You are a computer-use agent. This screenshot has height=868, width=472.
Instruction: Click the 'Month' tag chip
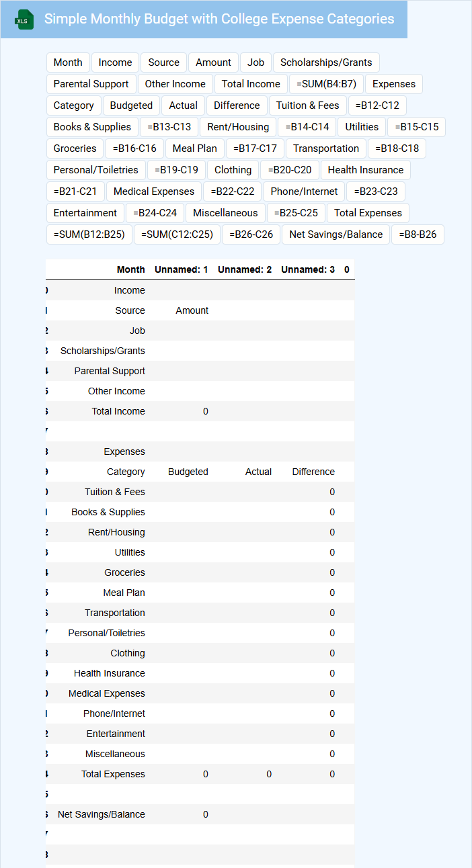coord(68,62)
